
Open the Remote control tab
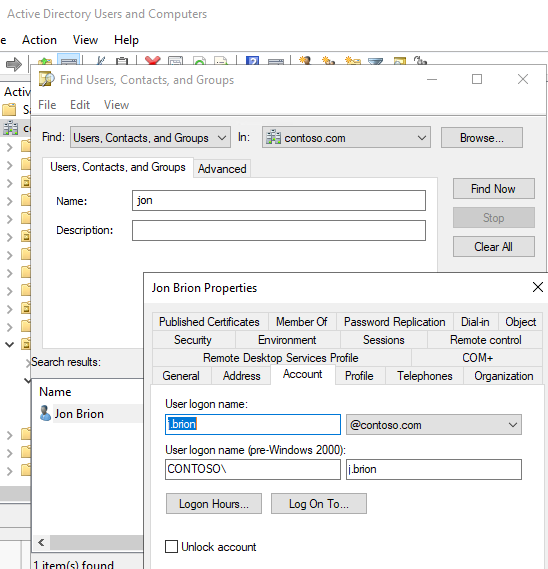486,340
